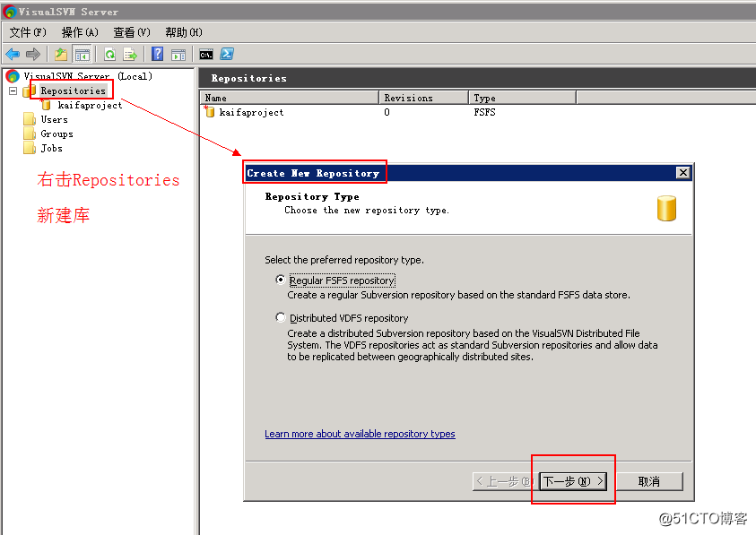Select Regular FSFS repository radio button
Viewport: 756px width, 535px height.
tap(280, 280)
